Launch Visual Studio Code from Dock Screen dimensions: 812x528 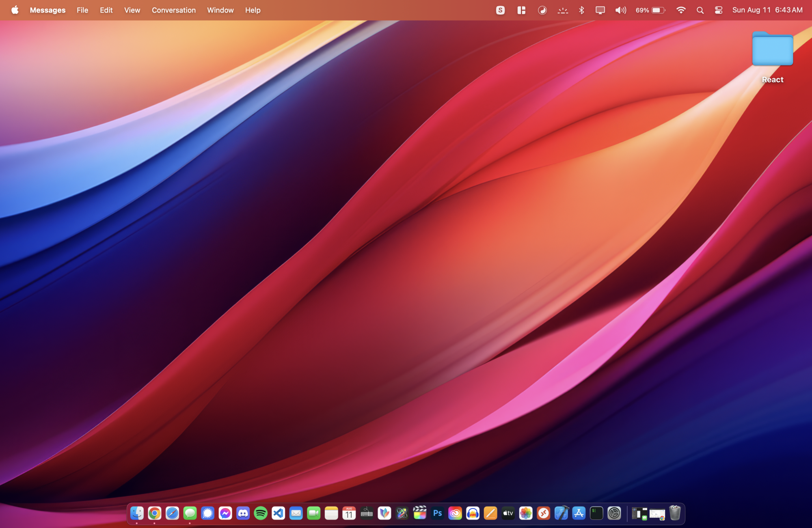(279, 513)
